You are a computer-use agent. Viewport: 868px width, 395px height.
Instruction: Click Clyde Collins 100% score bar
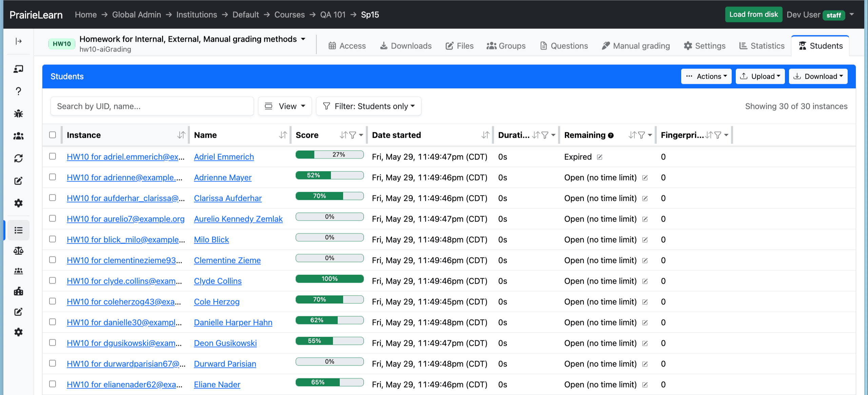tap(330, 279)
